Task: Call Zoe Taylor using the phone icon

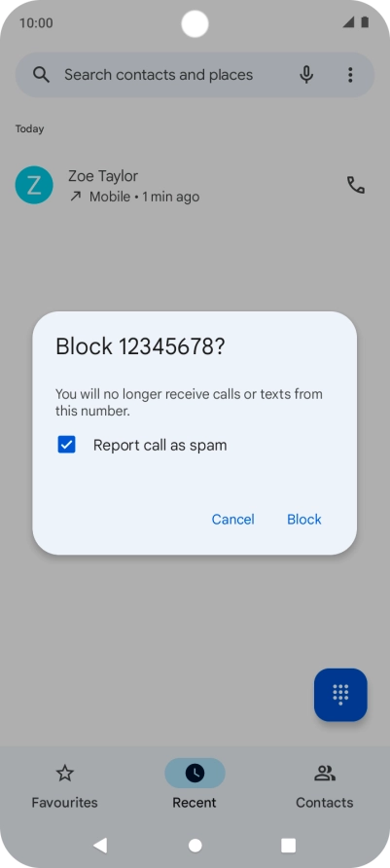Action: pyautogui.click(x=356, y=185)
